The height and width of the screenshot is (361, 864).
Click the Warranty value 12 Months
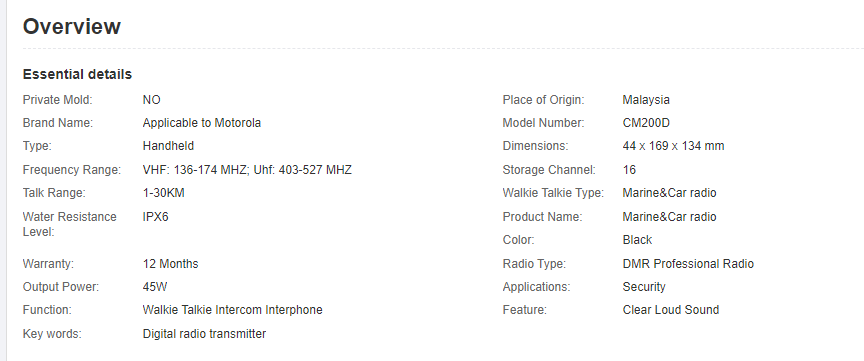tap(170, 263)
